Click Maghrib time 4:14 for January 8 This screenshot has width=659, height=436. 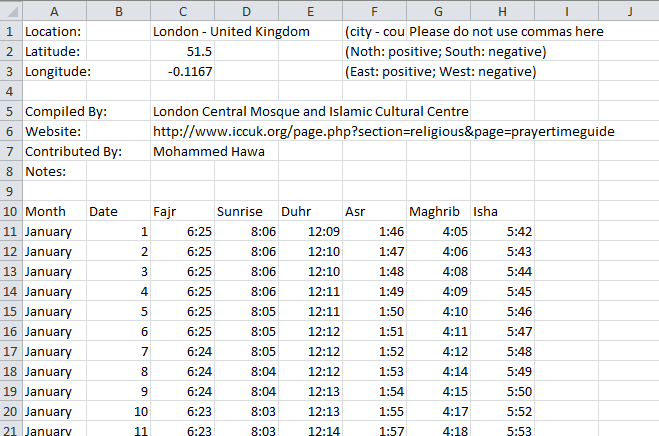point(438,371)
